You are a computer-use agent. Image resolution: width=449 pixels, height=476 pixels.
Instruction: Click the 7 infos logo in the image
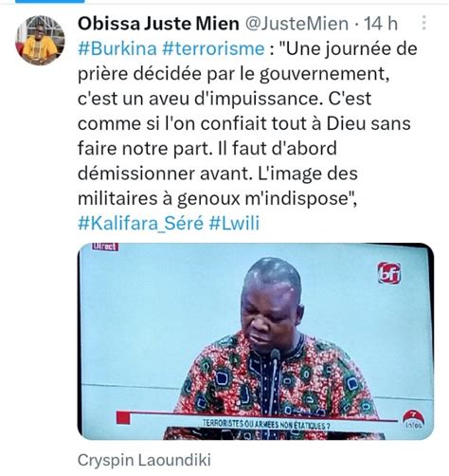[413, 419]
